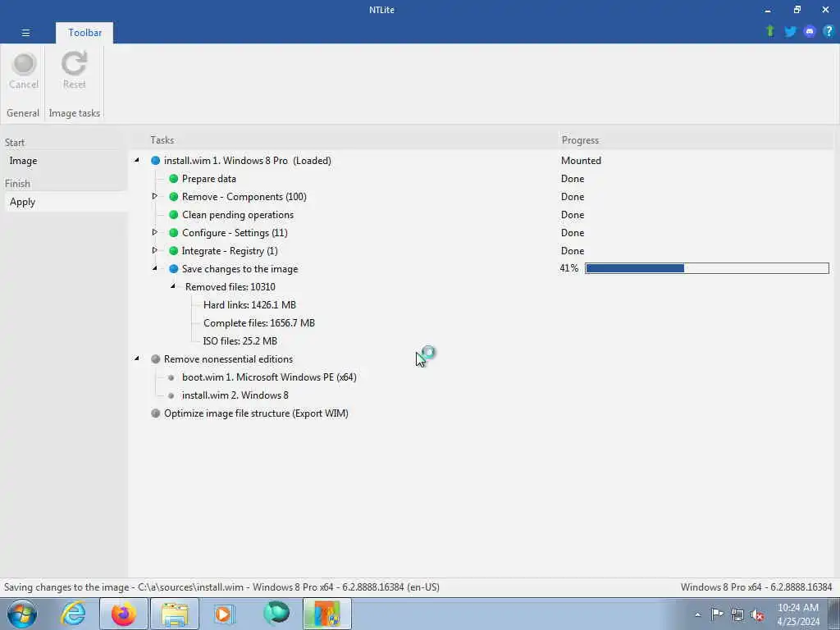Image resolution: width=840 pixels, height=630 pixels.
Task: Select Complete files: 1656.7 MB row
Action: coord(258,323)
